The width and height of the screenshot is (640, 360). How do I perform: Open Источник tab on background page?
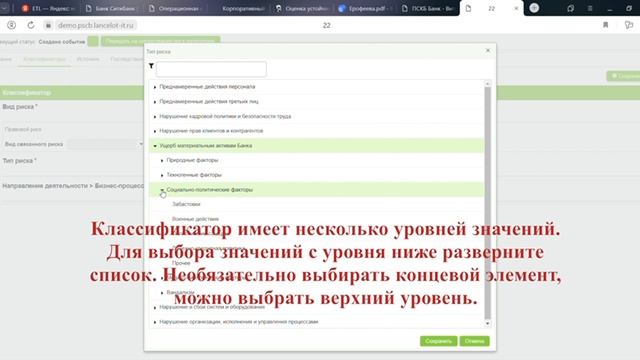point(88,59)
